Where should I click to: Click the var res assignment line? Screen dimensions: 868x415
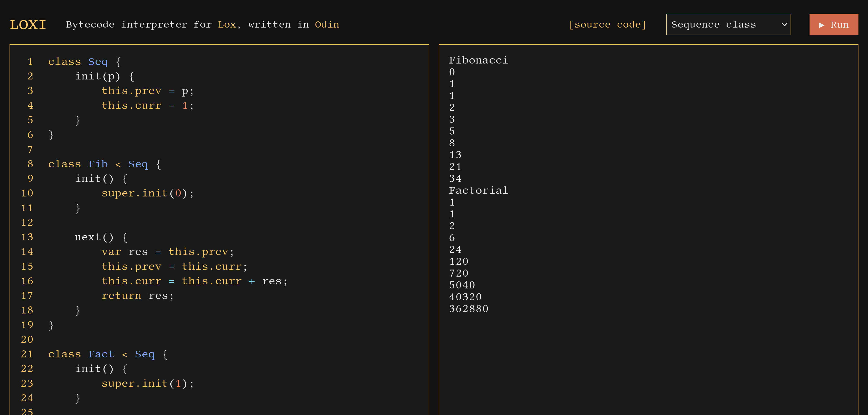(167, 252)
